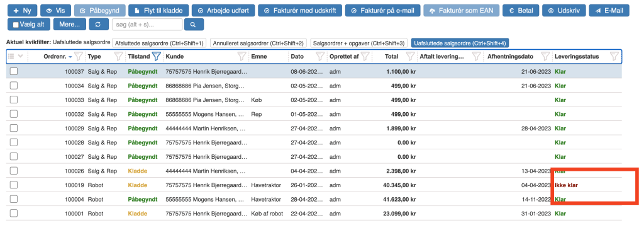Viewport: 644px width, 230px height.
Task: Tick the checkbox for order 100037
Action: coord(14,71)
